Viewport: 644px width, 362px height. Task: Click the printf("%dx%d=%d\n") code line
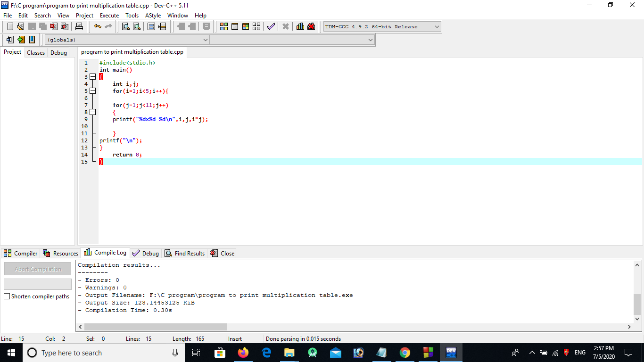(160, 119)
